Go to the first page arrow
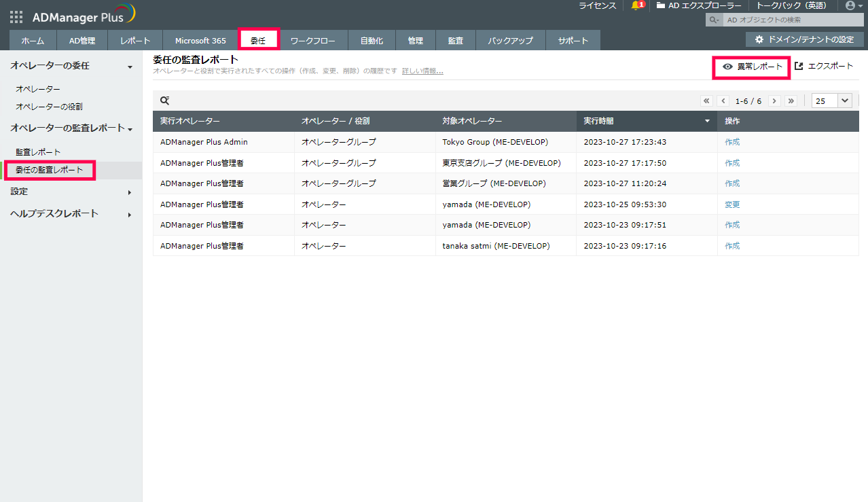 [706, 101]
